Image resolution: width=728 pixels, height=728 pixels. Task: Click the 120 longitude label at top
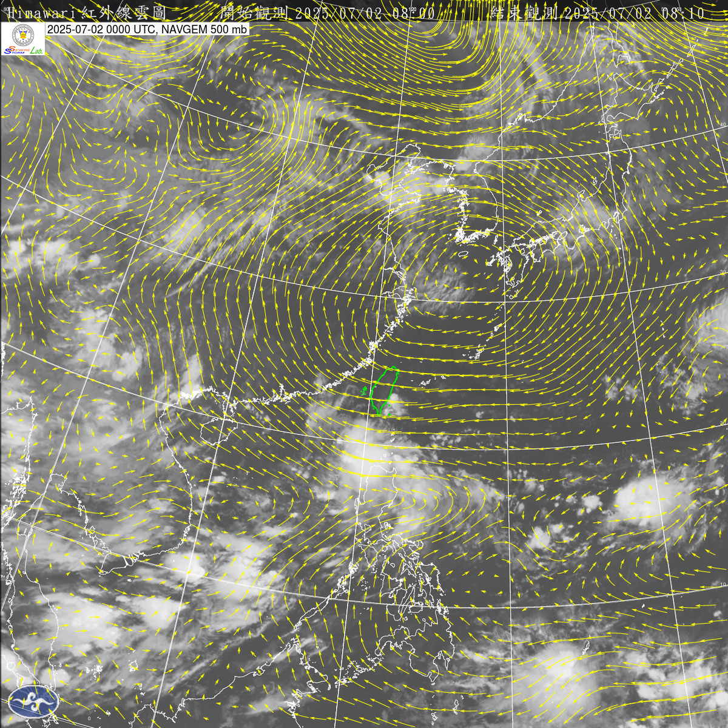413,9
